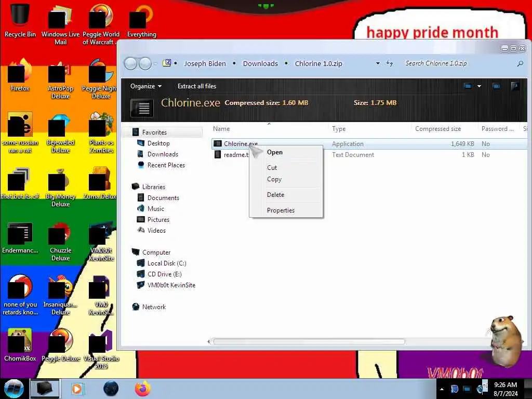The height and width of the screenshot is (399, 532).
Task: Select the Visual Studio 2015 desktop icon
Action: pyautogui.click(x=101, y=349)
